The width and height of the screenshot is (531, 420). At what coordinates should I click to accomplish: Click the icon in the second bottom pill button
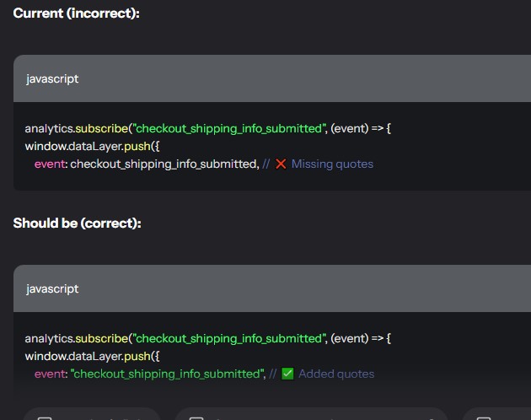pos(196,417)
